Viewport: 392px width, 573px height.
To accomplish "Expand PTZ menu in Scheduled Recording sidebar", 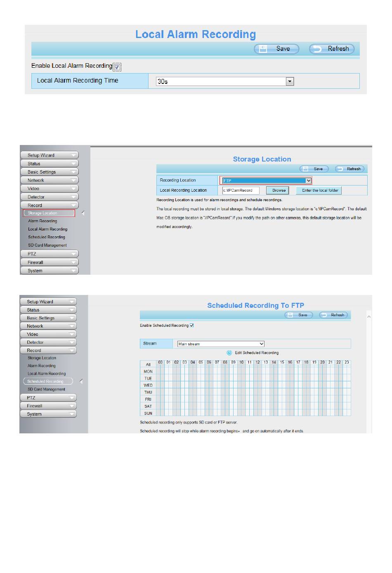I will [48, 398].
